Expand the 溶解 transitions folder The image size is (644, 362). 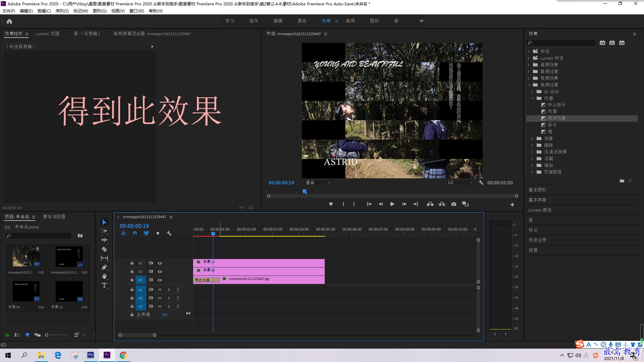(532, 159)
